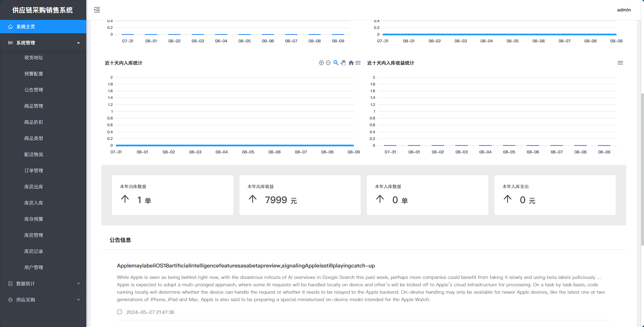Collapse the sidebar with the fold icon
The image size is (644, 327).
97,10
